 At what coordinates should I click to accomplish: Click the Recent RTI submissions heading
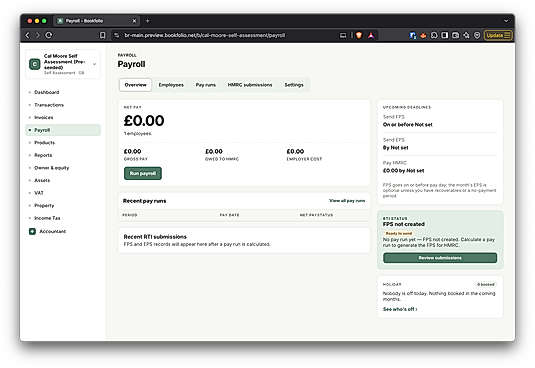155,237
